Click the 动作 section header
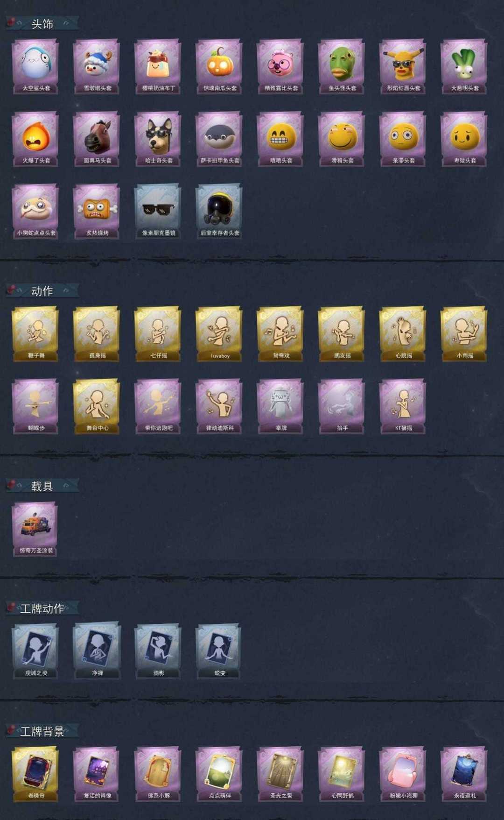Image resolution: width=504 pixels, height=820 pixels. pyautogui.click(x=42, y=290)
